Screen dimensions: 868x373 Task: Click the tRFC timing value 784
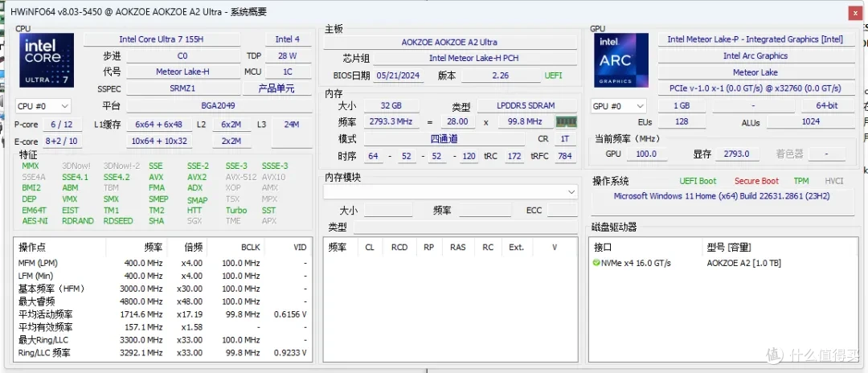pos(565,156)
